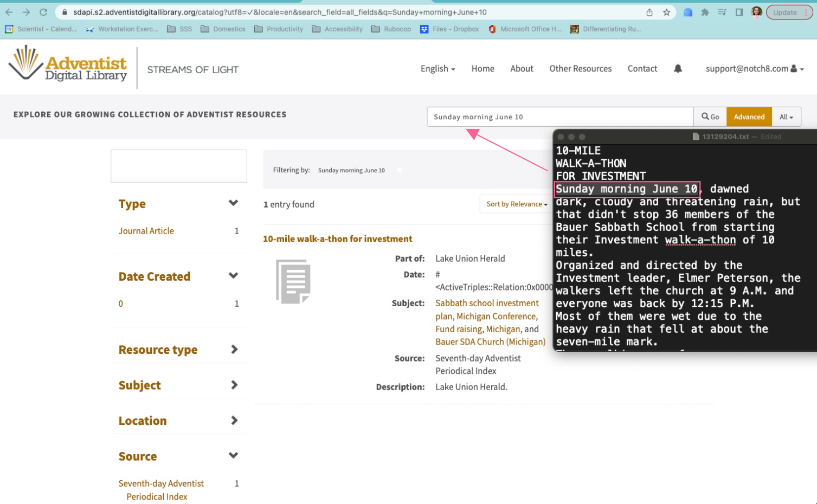Click the catalog search input field
This screenshot has height=504, width=817.
click(x=560, y=117)
